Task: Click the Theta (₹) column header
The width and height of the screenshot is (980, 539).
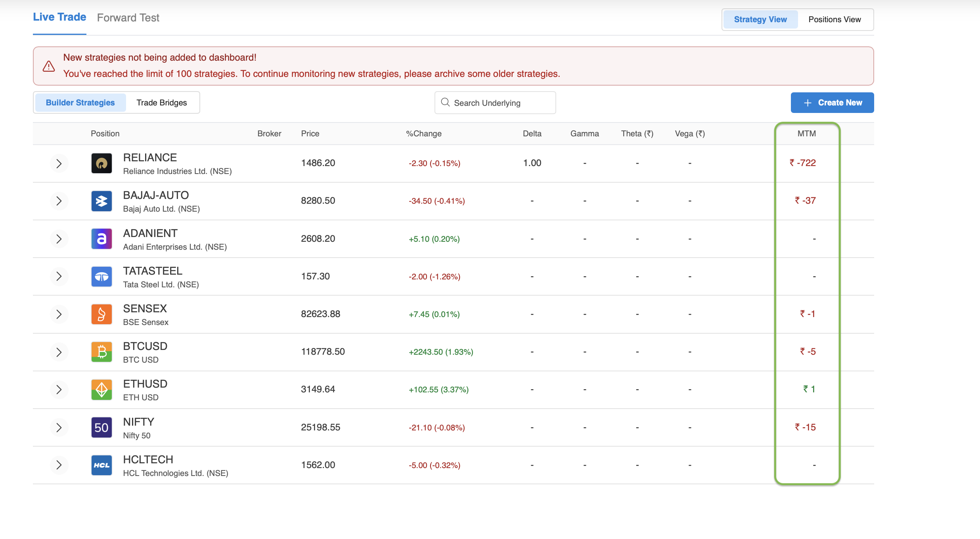Action: (637, 134)
